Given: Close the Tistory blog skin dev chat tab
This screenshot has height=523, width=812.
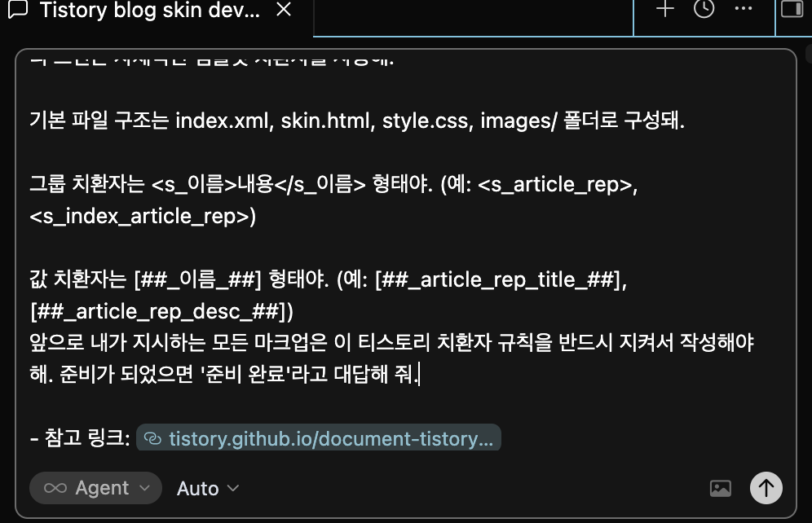Looking at the screenshot, I should (284, 9).
